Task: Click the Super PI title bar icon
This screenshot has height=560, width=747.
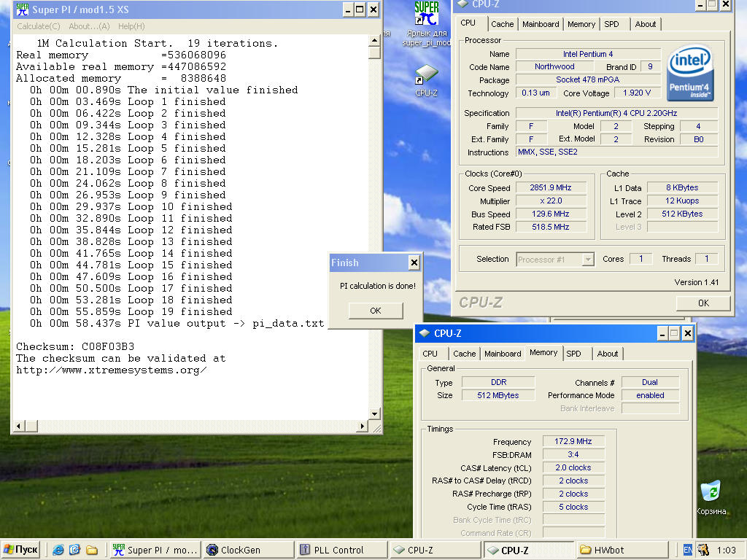Action: coord(22,9)
